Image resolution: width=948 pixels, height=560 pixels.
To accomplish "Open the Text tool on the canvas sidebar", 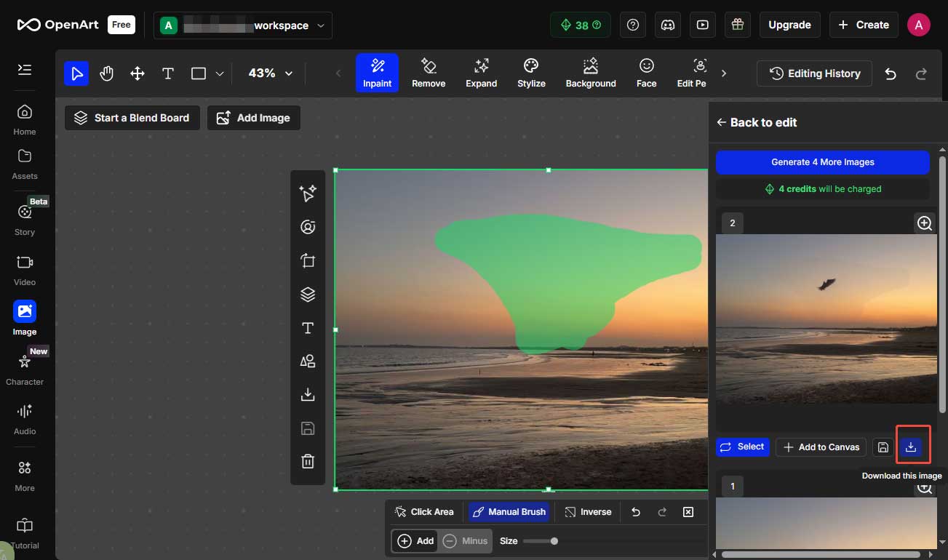I will (x=307, y=328).
